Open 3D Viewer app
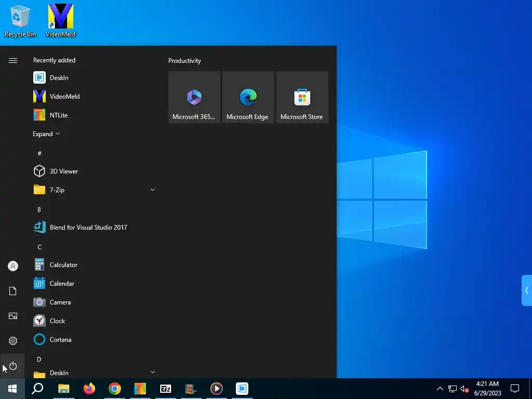Image resolution: width=532 pixels, height=399 pixels. (x=95, y=171)
